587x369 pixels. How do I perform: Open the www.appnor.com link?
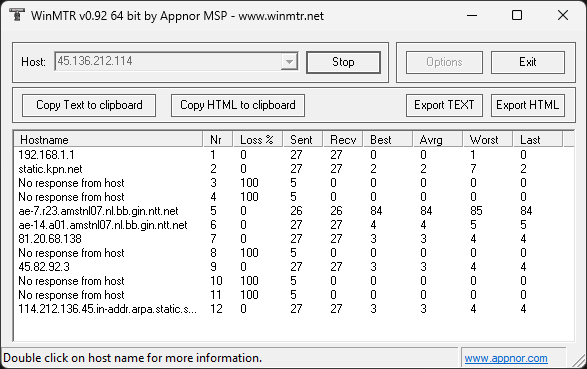[x=506, y=358]
